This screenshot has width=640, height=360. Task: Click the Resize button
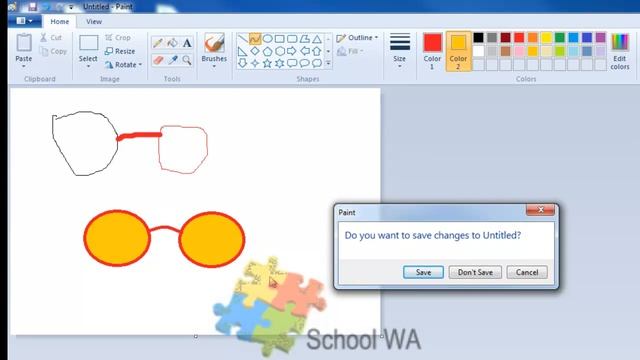pyautogui.click(x=120, y=51)
